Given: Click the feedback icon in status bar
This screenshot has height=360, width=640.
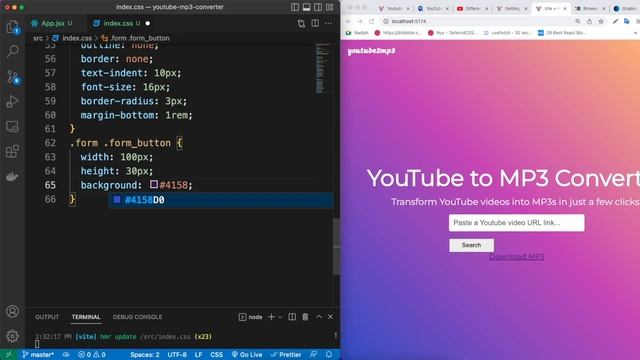Looking at the screenshot, I should coord(313,354).
